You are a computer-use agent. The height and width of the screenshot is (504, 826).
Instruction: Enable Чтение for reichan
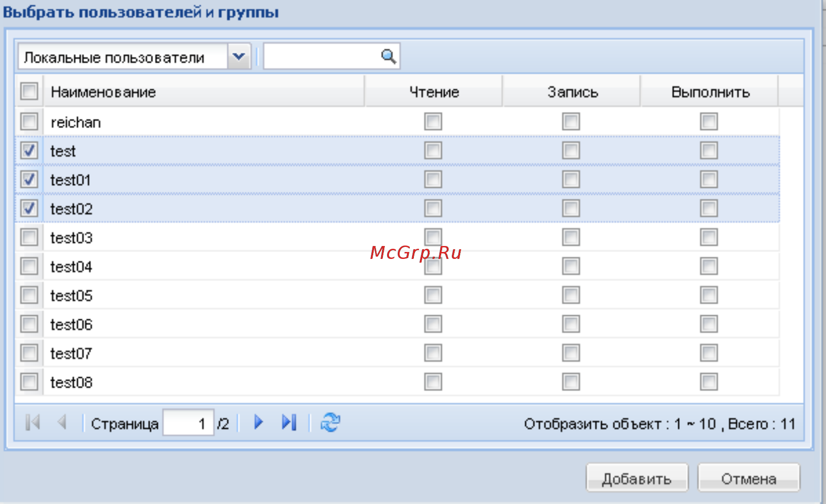point(433,122)
